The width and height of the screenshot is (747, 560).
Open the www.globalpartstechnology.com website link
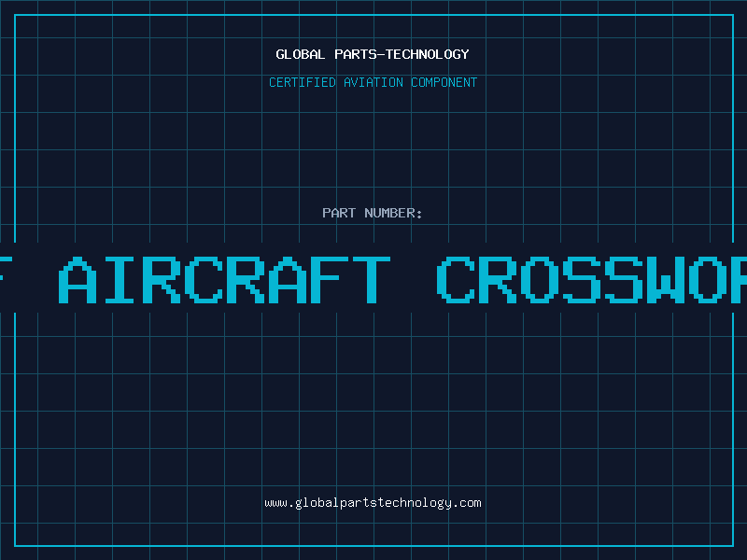[373, 503]
